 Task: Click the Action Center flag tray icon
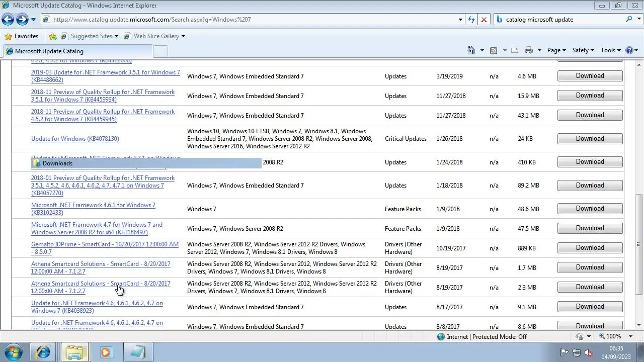[564, 352]
